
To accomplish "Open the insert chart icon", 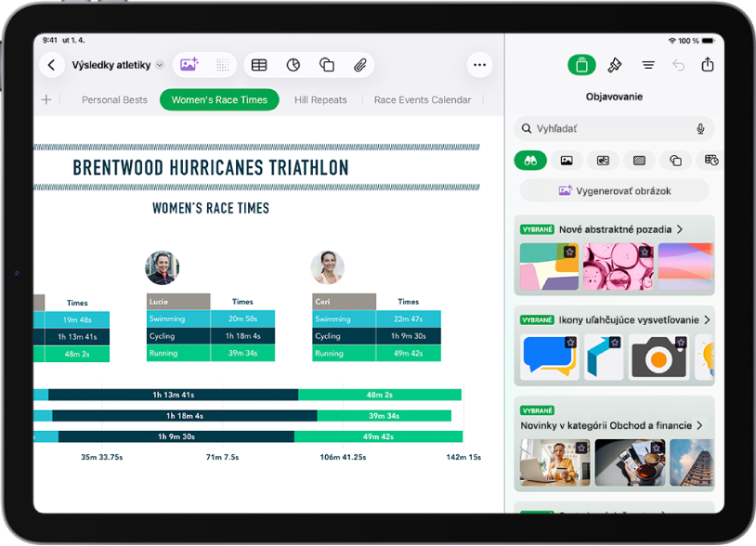I will [x=293, y=65].
